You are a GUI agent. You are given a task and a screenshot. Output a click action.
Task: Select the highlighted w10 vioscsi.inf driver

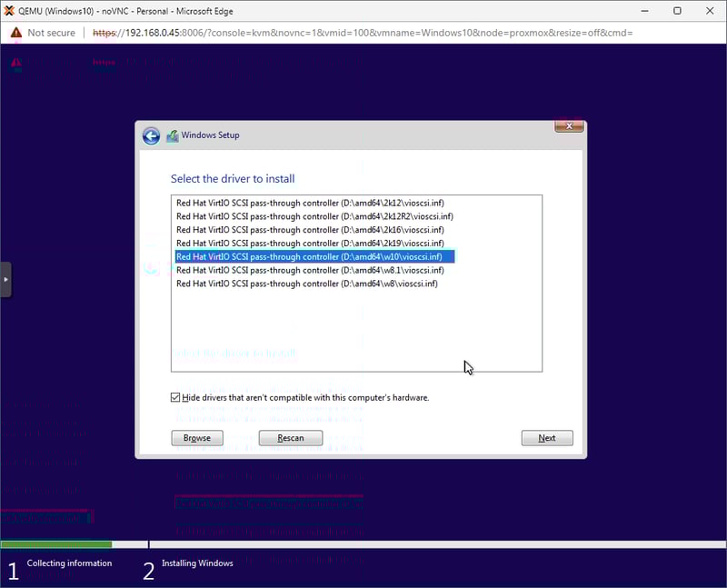(x=310, y=257)
